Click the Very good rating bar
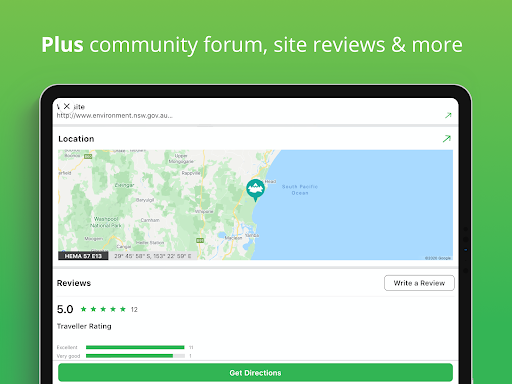The height and width of the screenshot is (384, 512). 135,356
